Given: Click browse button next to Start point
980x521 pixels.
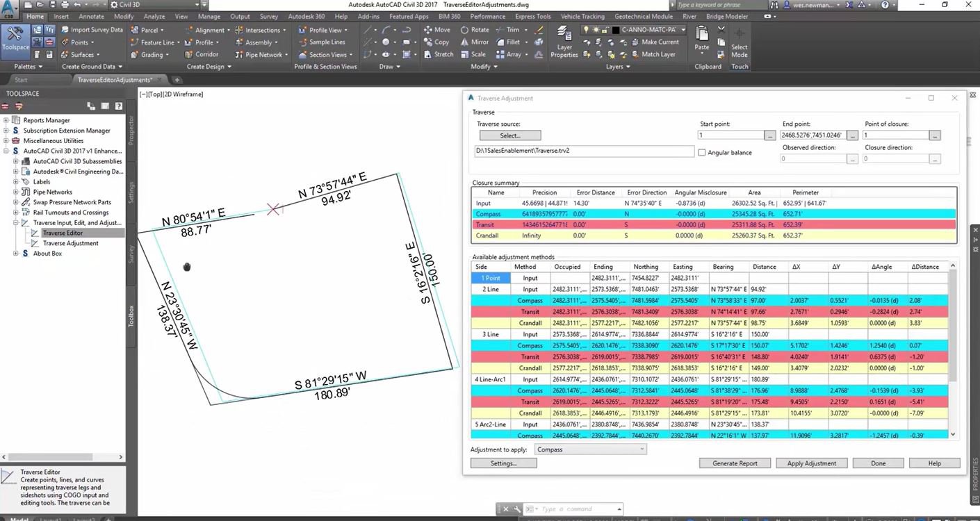Looking at the screenshot, I should pyautogui.click(x=769, y=135).
